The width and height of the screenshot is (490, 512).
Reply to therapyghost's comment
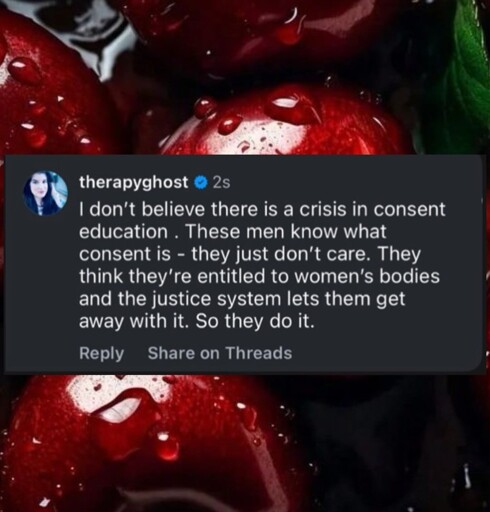click(101, 353)
